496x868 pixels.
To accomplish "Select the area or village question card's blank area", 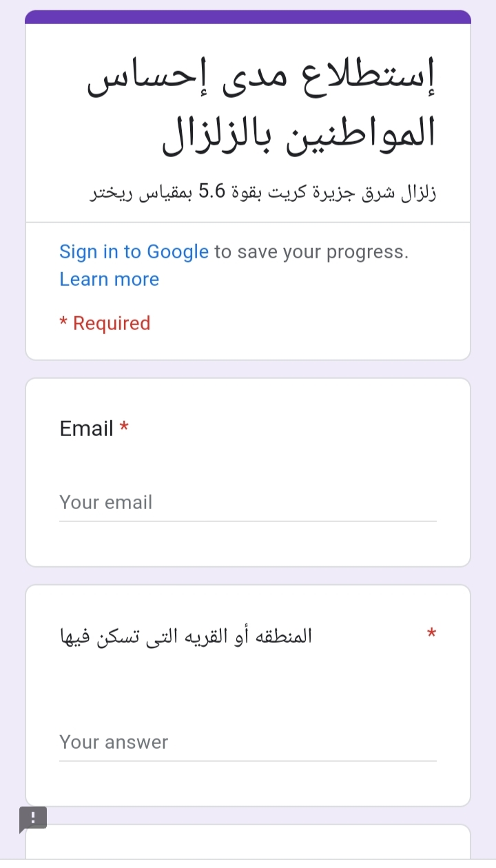I will click(x=248, y=689).
